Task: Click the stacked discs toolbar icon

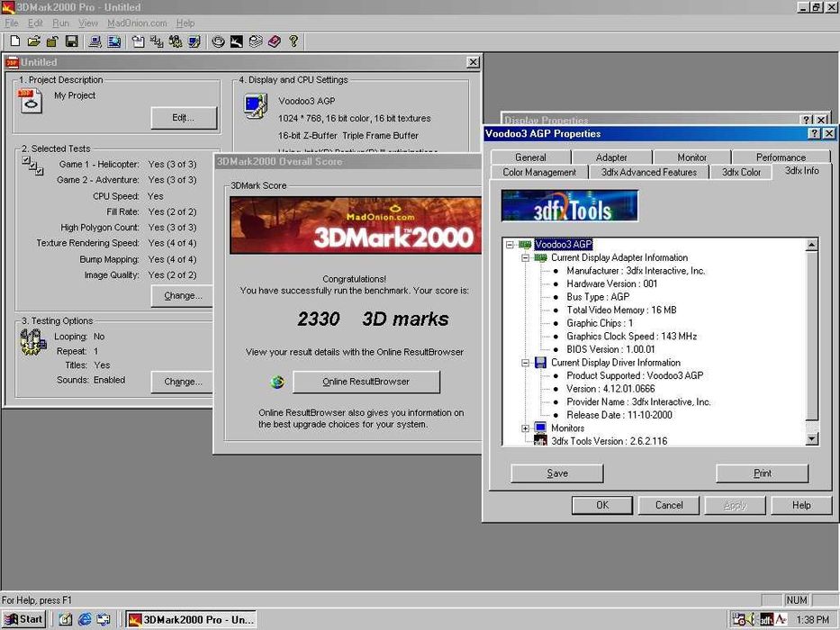Action: 256,41
